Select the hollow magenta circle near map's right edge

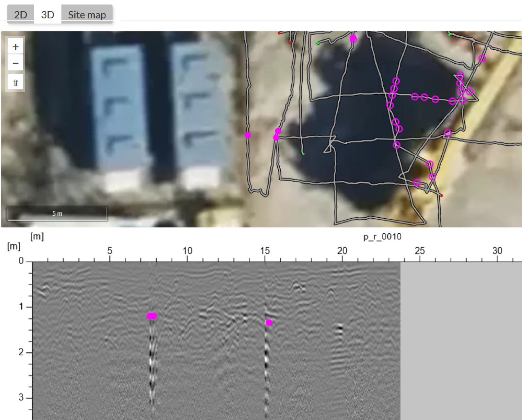point(482,58)
